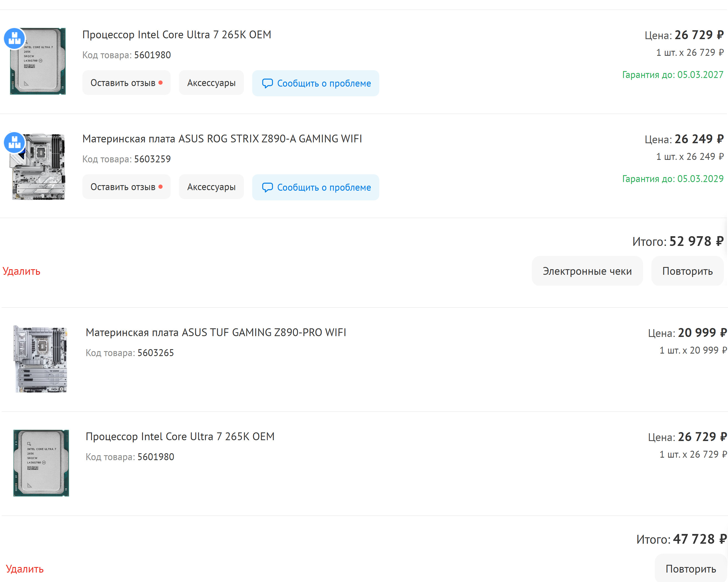Viewport: 728px width, 582px height.
Task: Click chat icon in second Сообщить о проблеме
Action: 267,187
